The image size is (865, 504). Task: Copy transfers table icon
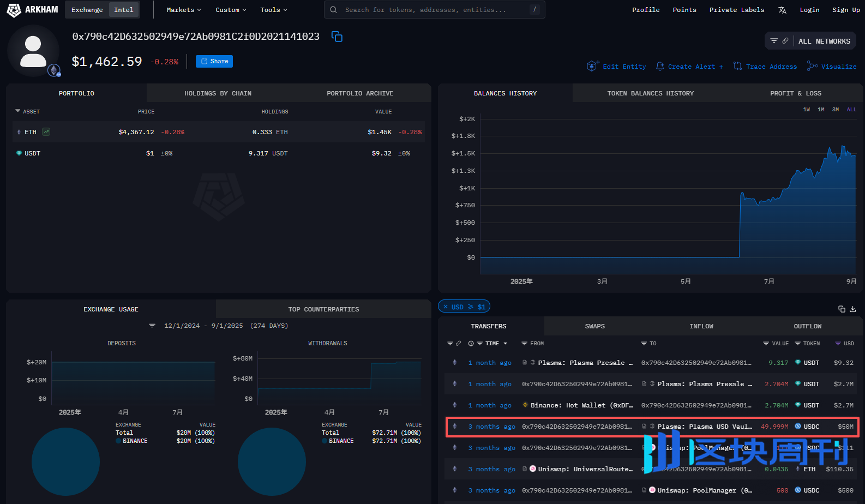(842, 309)
